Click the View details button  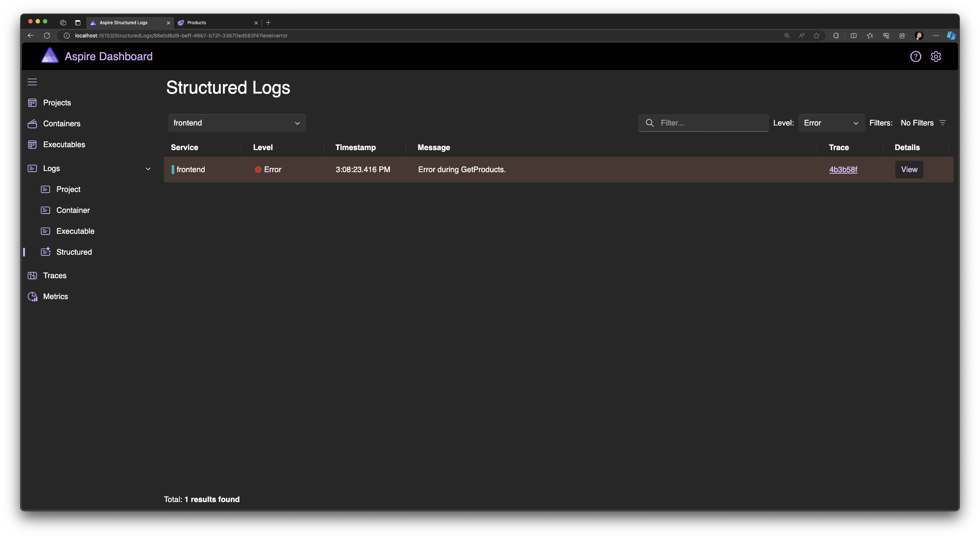pos(909,170)
